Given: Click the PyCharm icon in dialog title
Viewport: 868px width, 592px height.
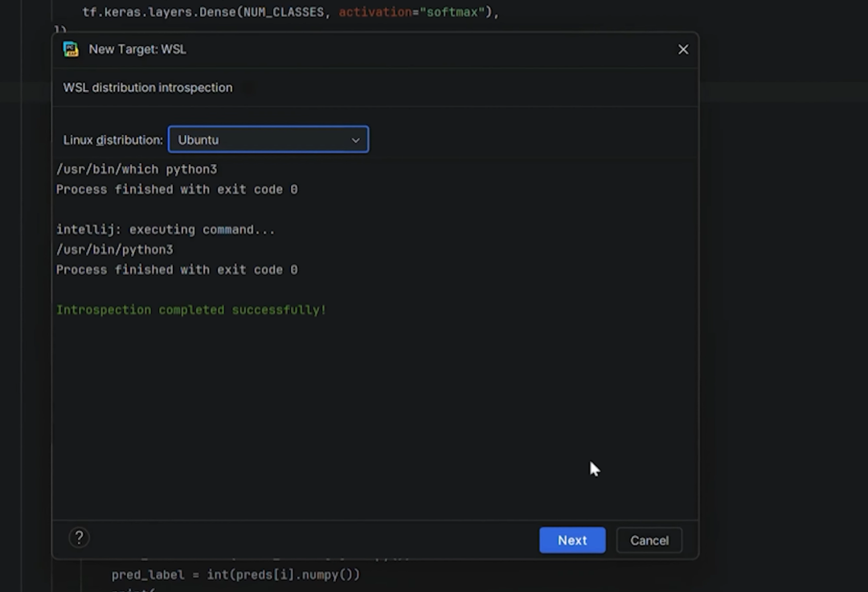Looking at the screenshot, I should [71, 49].
